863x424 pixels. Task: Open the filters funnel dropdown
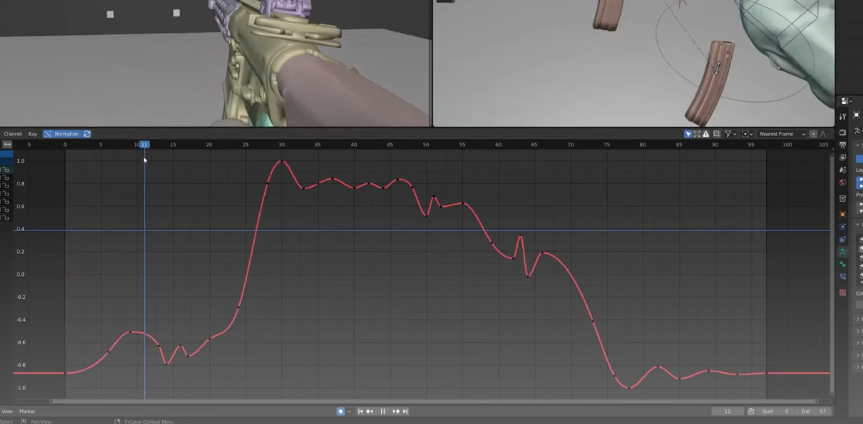point(730,134)
